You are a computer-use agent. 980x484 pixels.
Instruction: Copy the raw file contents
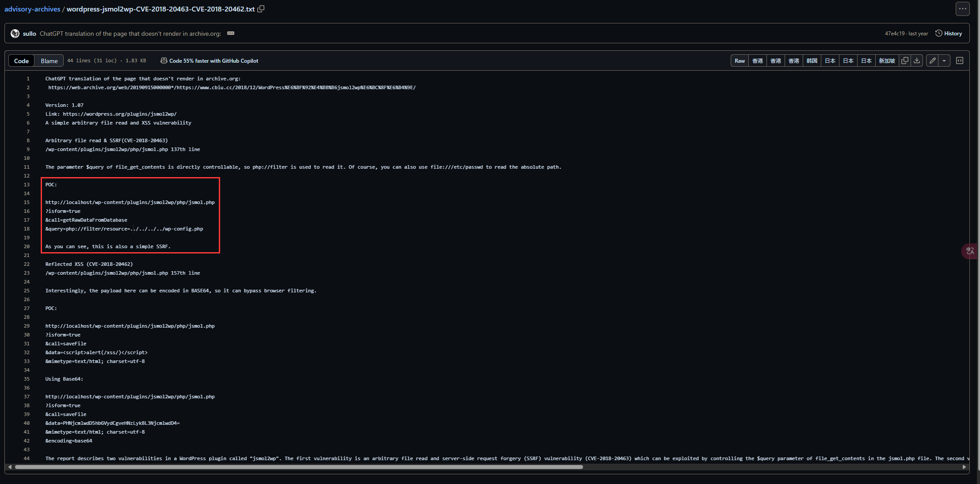point(905,61)
